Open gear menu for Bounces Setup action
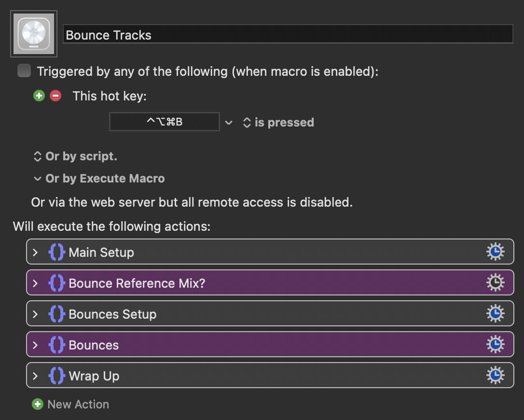 click(x=495, y=314)
